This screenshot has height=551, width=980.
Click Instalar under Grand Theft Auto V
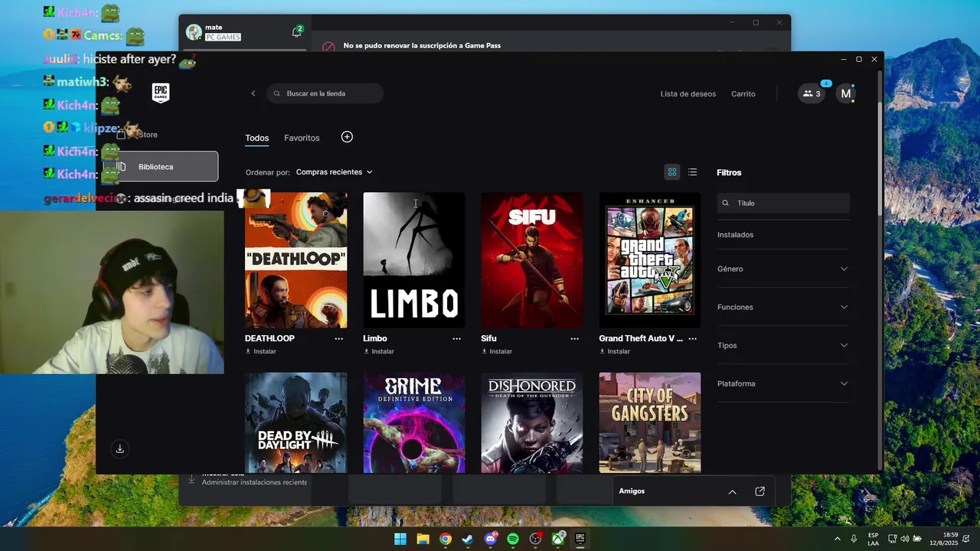(615, 351)
